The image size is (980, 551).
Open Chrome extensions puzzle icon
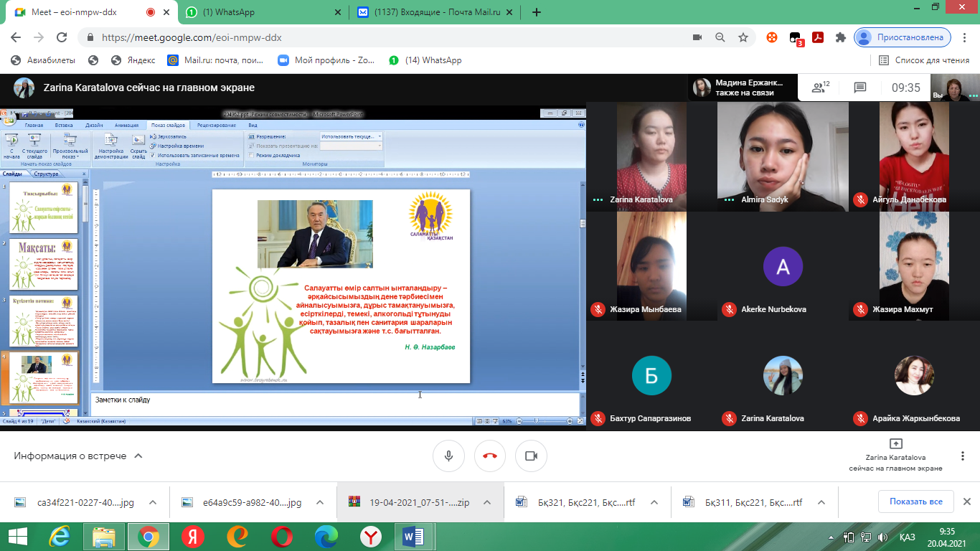[x=841, y=37]
